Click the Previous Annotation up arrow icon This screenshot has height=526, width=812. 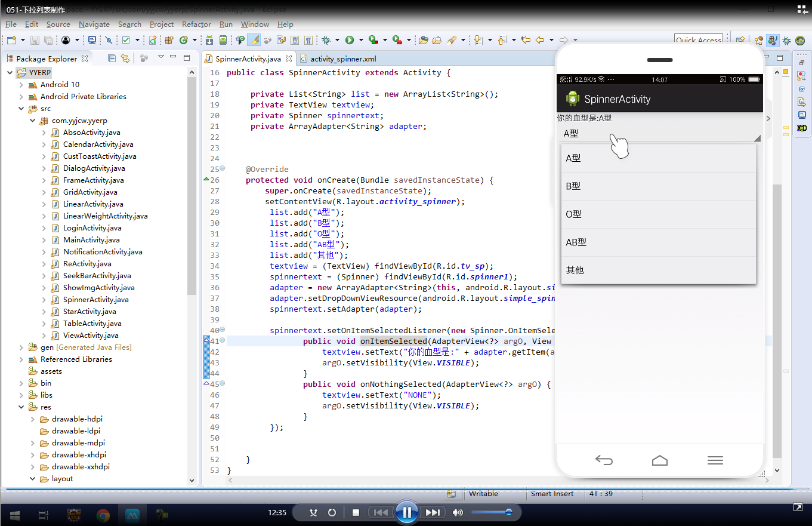coord(501,40)
